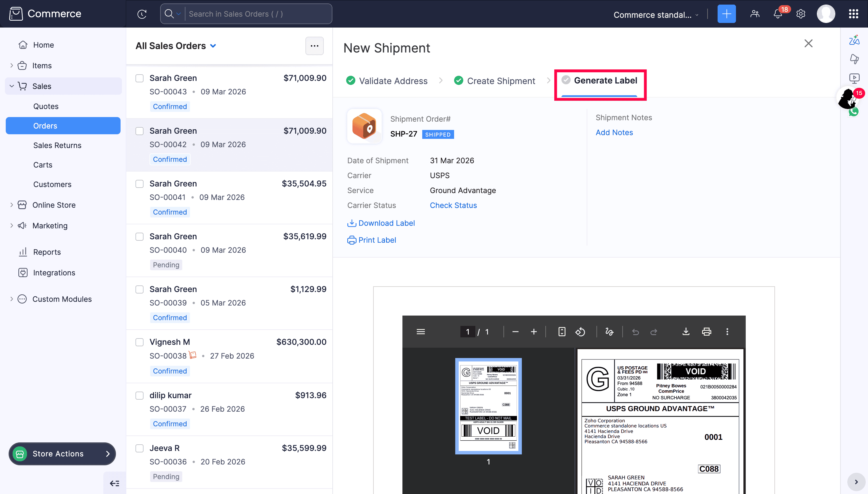
Task: Collapse the Sales section
Action: coord(11,86)
